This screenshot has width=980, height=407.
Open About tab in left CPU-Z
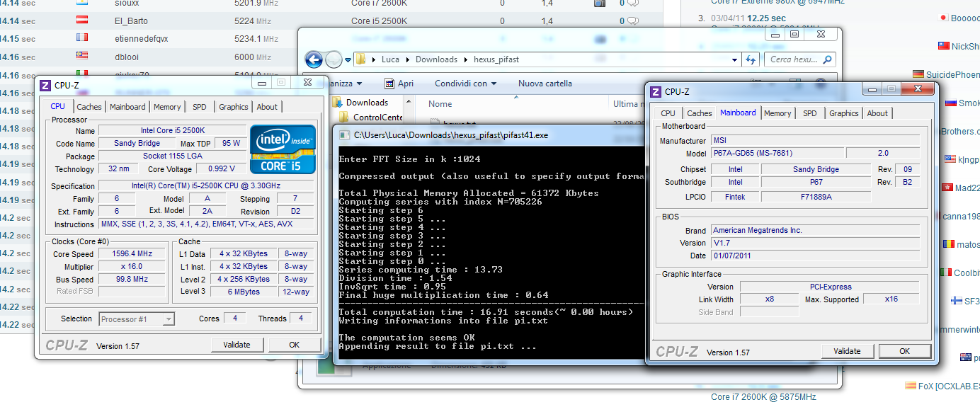[x=267, y=107]
